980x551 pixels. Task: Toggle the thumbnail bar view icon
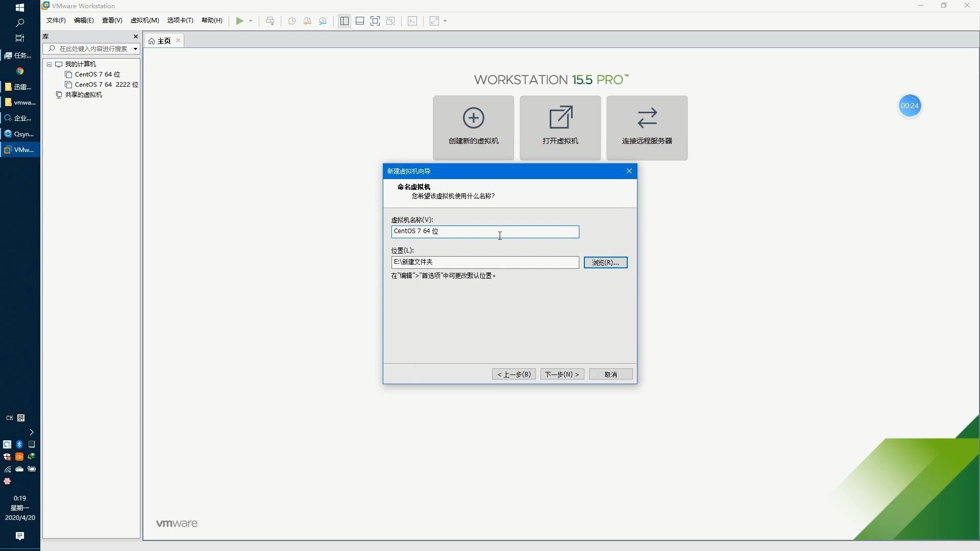(360, 21)
